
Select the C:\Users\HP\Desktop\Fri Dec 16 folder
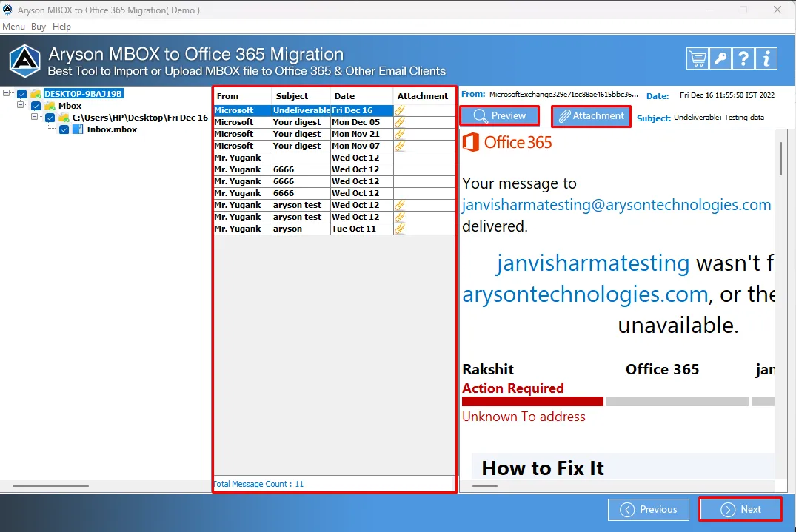(x=140, y=118)
